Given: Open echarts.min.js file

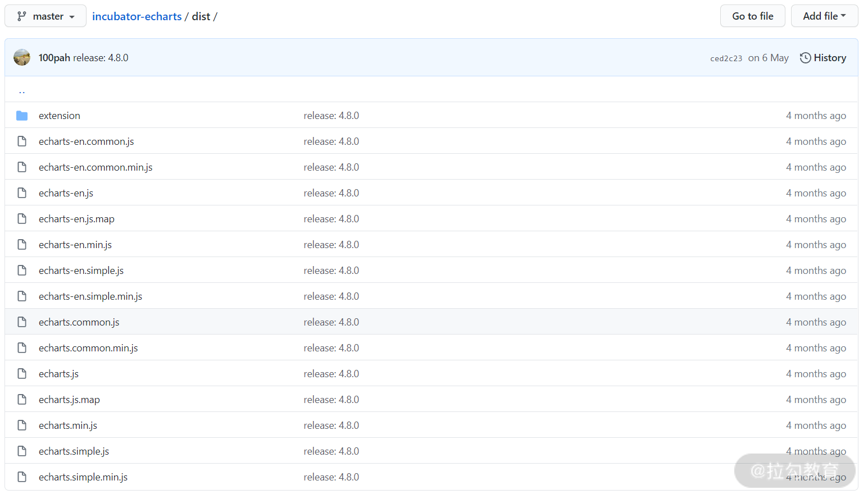Looking at the screenshot, I should click(x=68, y=425).
